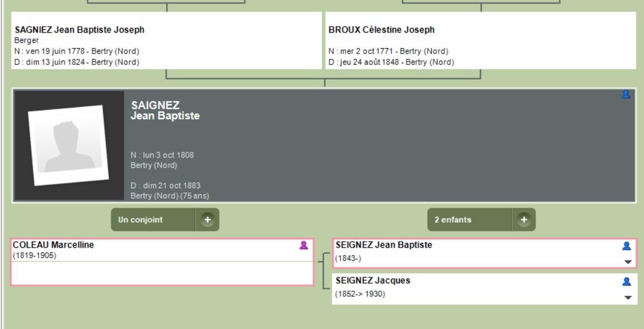
Task: Click the text Bertry (Nord) (75 ans)
Action: [170, 196]
